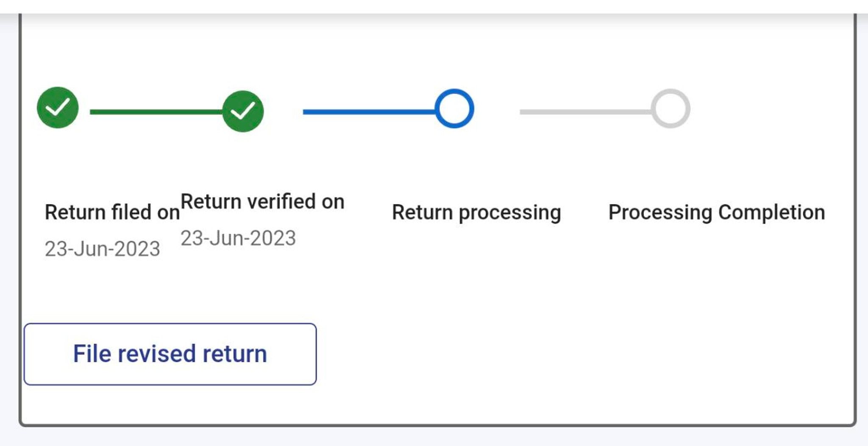Click grey progress line before Processing Completion

tap(586, 112)
